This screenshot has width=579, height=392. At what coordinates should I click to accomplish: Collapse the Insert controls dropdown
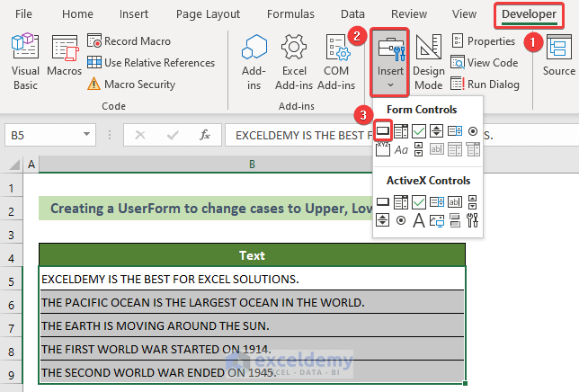pyautogui.click(x=390, y=62)
